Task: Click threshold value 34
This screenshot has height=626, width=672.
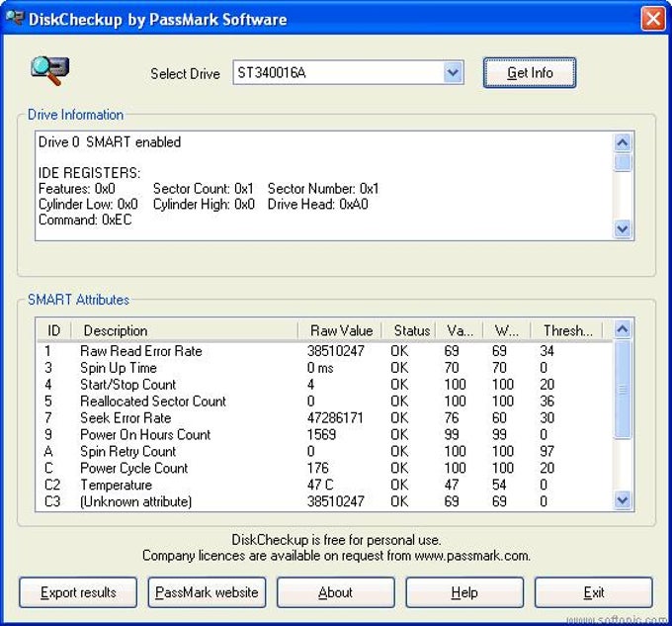Action: coord(546,351)
